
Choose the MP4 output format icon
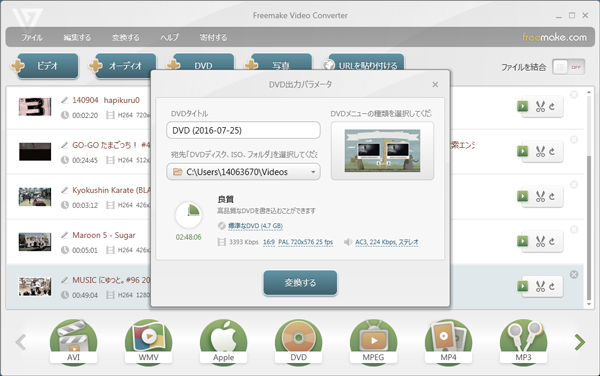448,342
